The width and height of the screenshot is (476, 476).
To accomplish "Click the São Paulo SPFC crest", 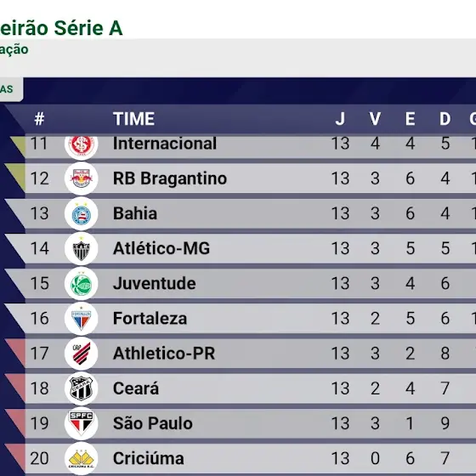I will [x=81, y=423].
